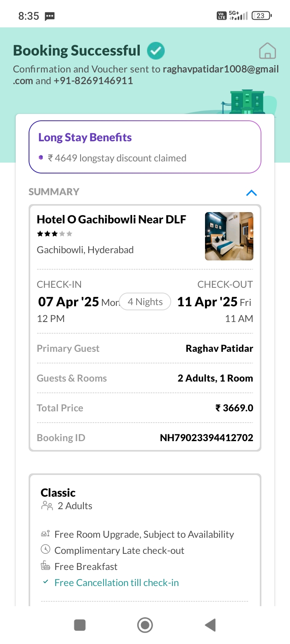The width and height of the screenshot is (290, 644).
Task: Tap the Booking ID number
Action: (206, 438)
